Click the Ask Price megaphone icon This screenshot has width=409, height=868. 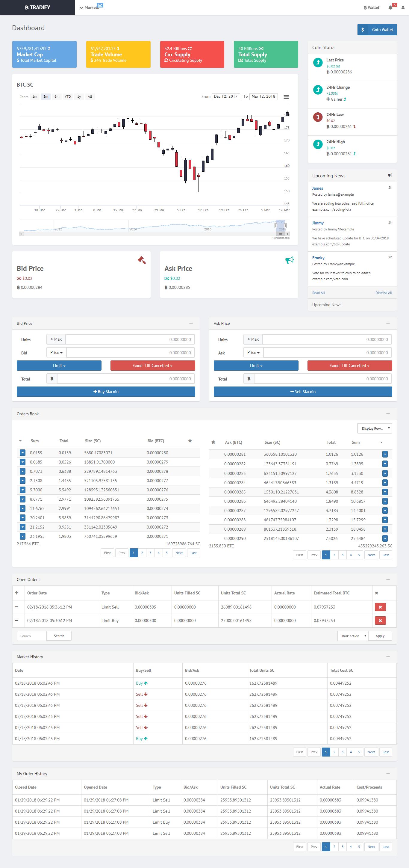pyautogui.click(x=290, y=260)
